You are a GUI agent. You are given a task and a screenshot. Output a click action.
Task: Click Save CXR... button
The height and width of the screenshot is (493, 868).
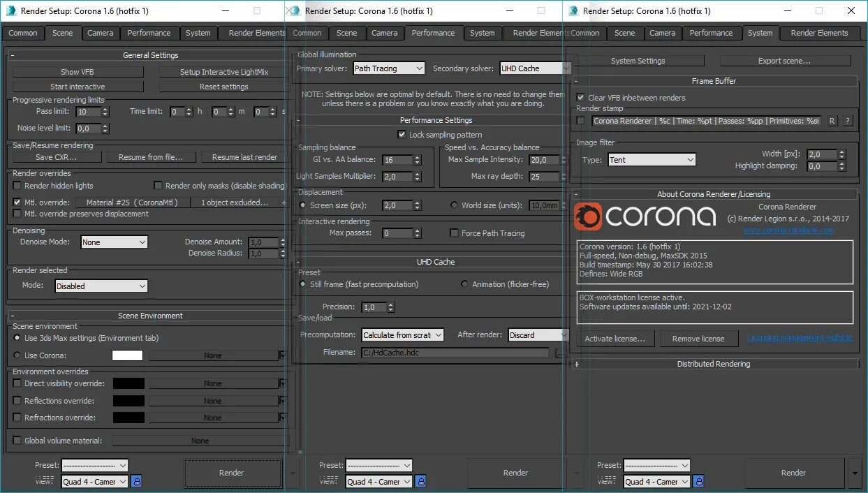click(x=57, y=157)
